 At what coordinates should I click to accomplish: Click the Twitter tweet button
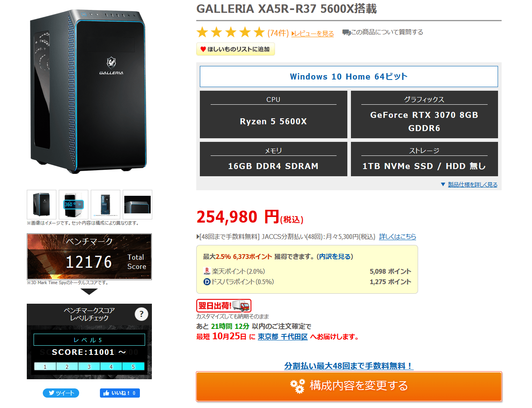click(x=61, y=393)
